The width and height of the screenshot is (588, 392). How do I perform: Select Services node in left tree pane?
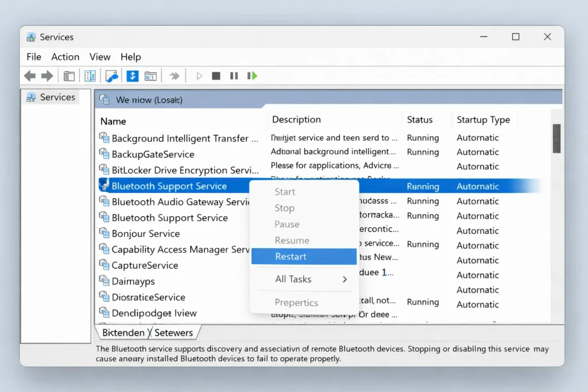point(57,98)
